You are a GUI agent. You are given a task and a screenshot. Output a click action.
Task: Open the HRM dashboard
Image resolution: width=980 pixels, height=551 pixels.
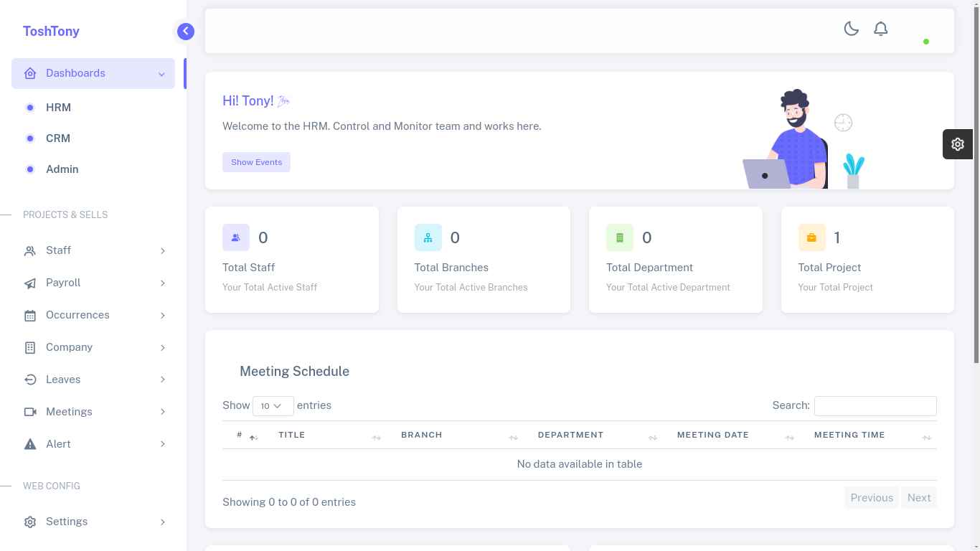pyautogui.click(x=58, y=108)
